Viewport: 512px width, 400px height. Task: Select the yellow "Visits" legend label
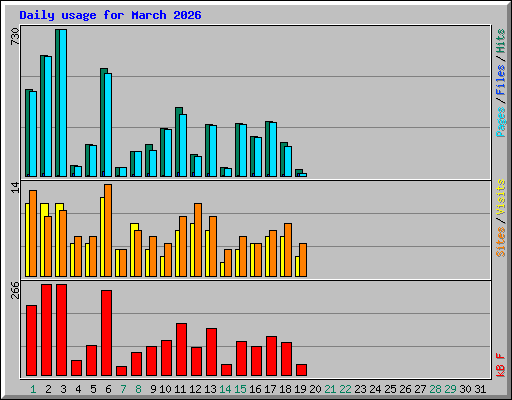pos(500,197)
